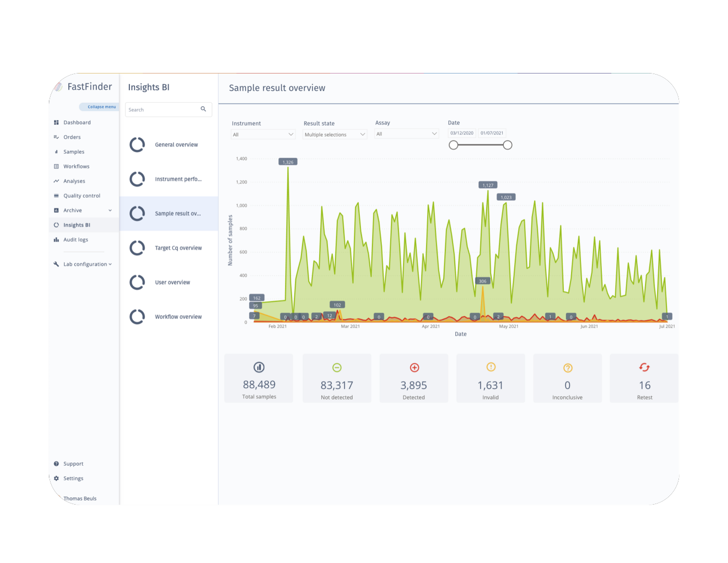Click the Settings gear icon

point(56,478)
